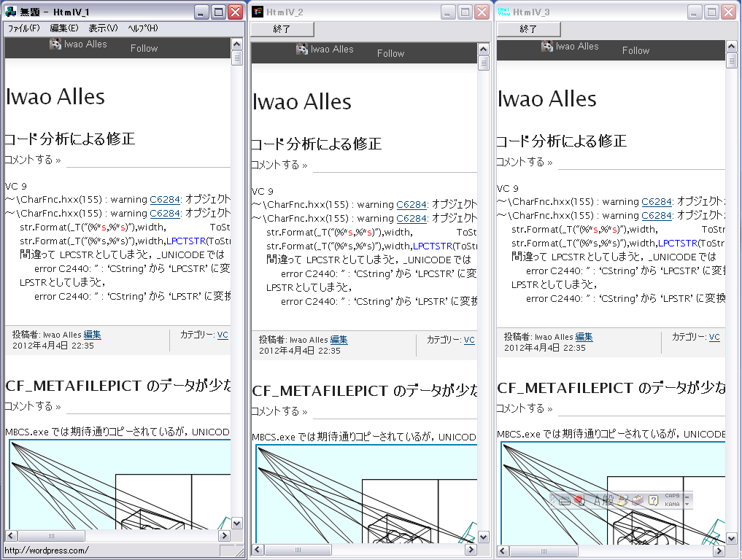This screenshot has height=560, width=742.
Task: Click the red IME ball icon on language bar
Action: (579, 500)
